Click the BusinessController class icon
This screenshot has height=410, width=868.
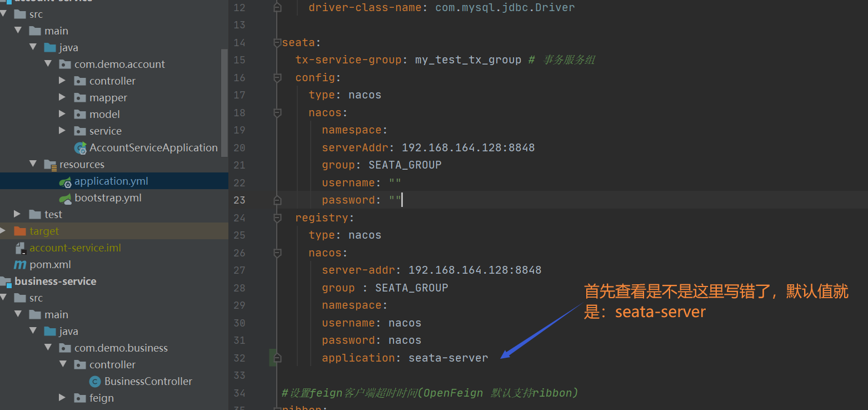click(95, 381)
